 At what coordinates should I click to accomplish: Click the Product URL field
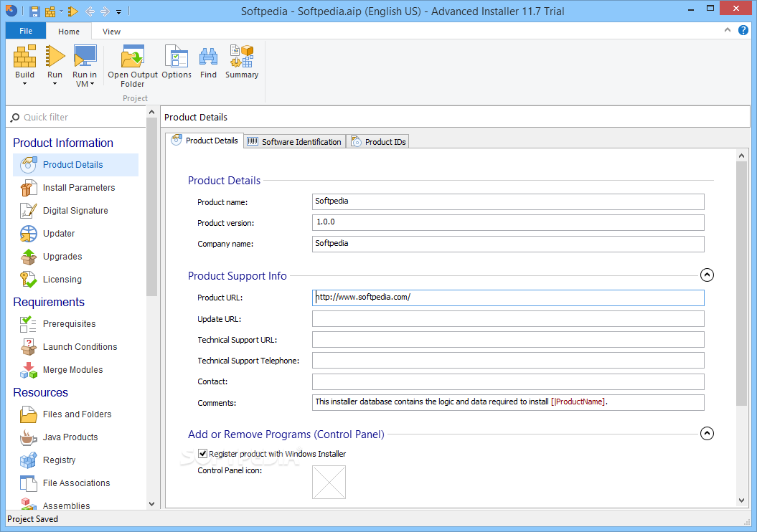[508, 298]
